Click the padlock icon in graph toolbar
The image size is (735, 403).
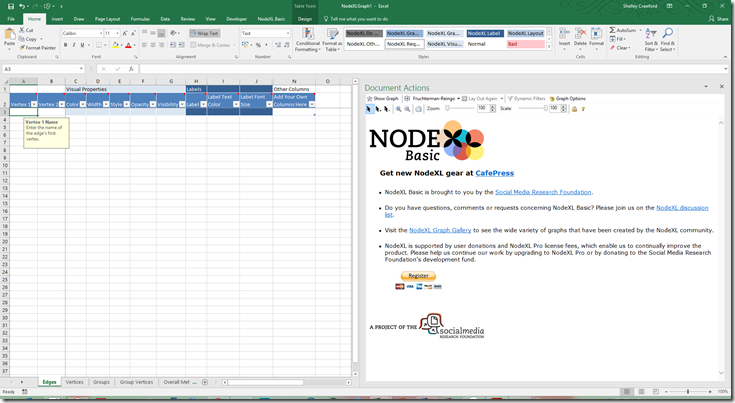tap(574, 109)
